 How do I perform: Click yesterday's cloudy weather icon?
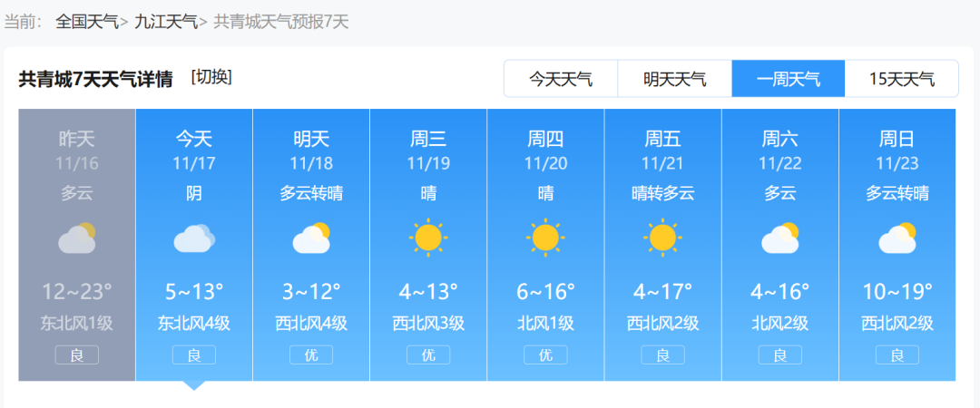tap(77, 238)
